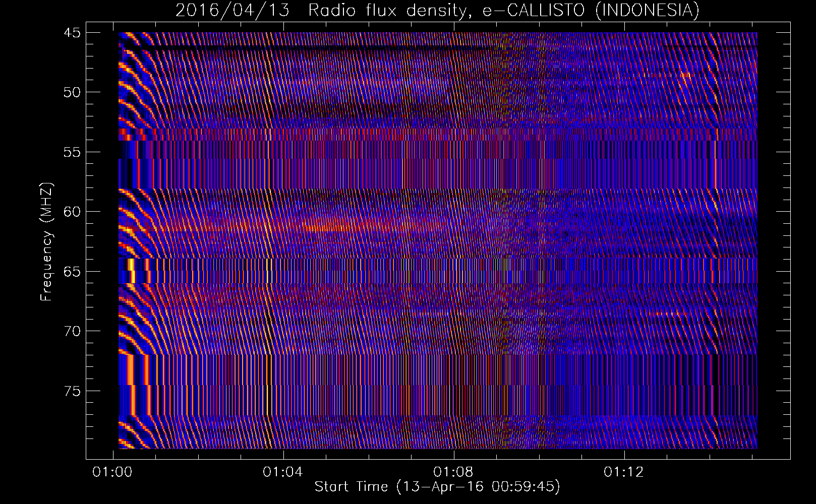Click the 01:00 time axis label

click(112, 472)
